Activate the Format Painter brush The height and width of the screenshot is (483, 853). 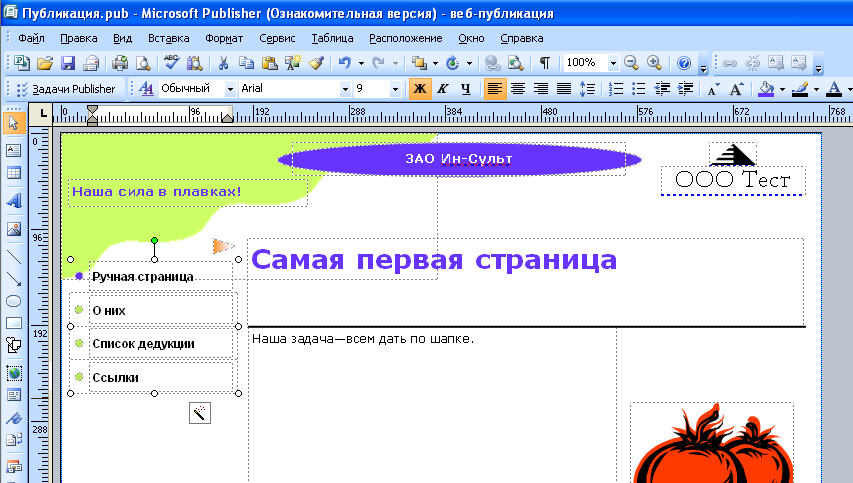315,63
